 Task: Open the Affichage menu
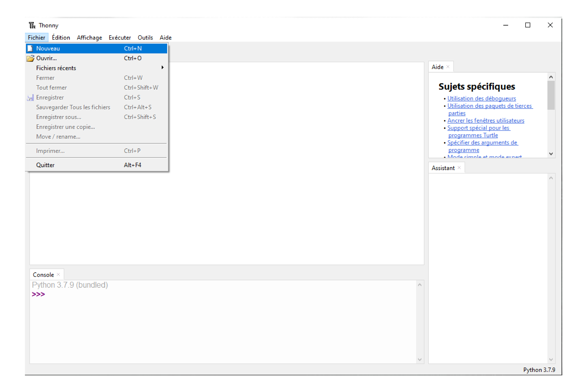pyautogui.click(x=89, y=38)
